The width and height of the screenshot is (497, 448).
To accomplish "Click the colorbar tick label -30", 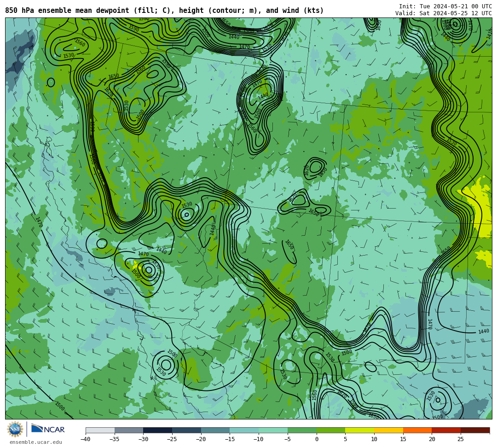I will [x=143, y=439].
